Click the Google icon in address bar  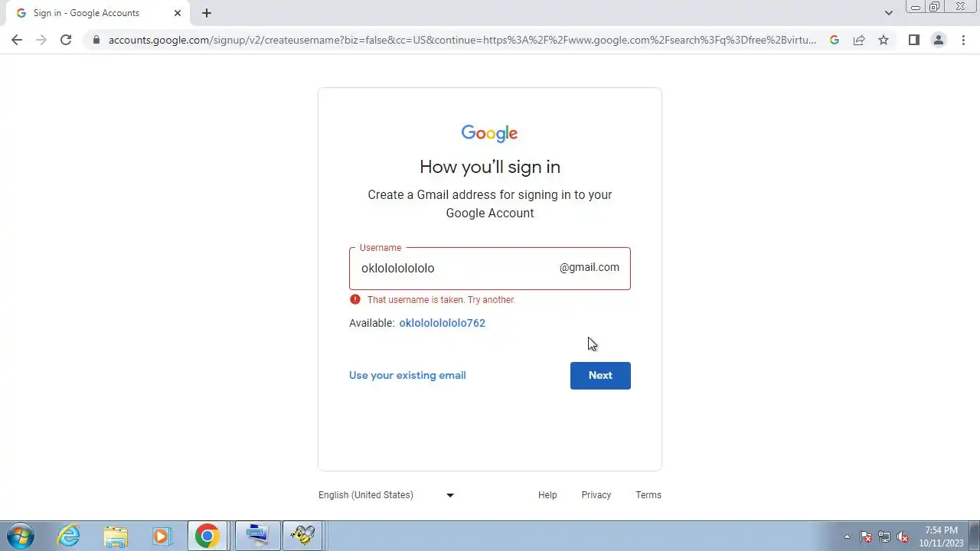835,40
